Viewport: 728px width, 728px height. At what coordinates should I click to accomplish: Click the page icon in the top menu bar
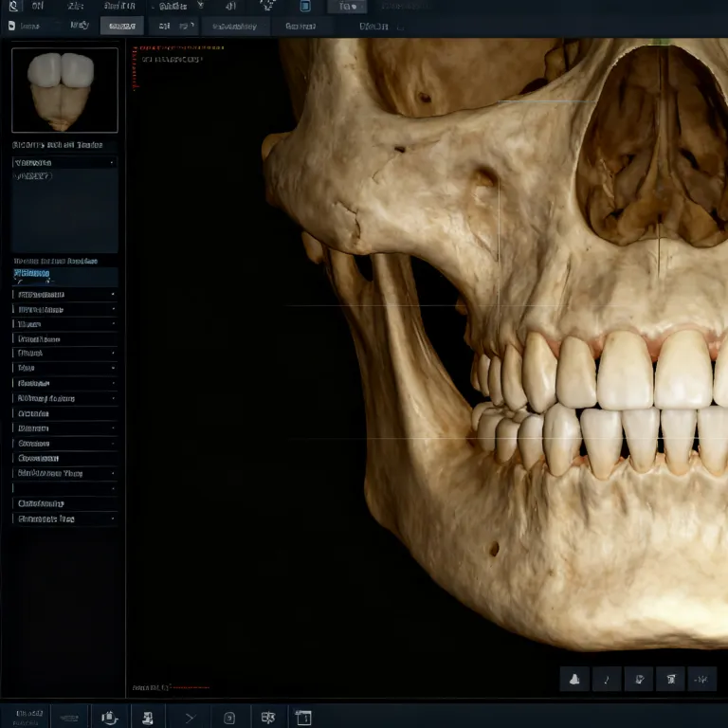click(305, 6)
